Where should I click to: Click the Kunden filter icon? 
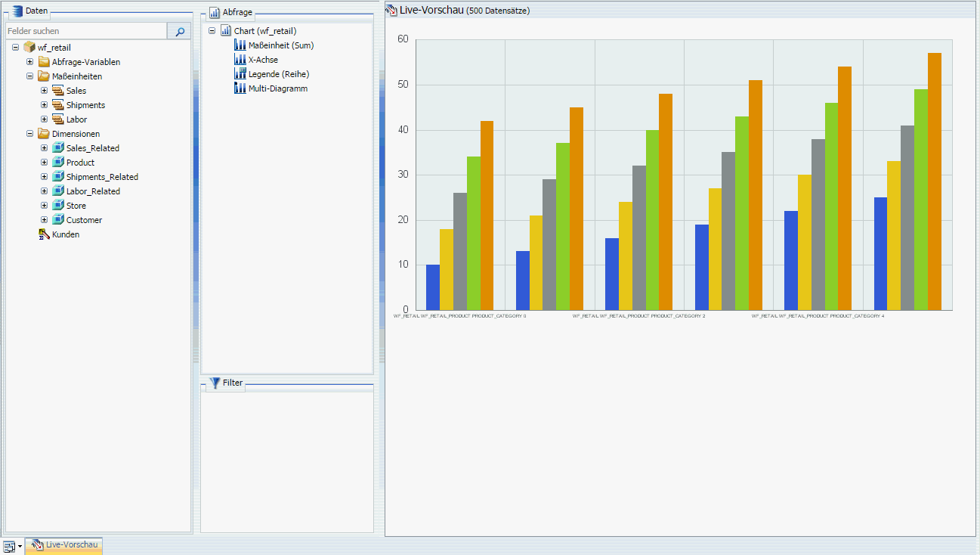(44, 234)
